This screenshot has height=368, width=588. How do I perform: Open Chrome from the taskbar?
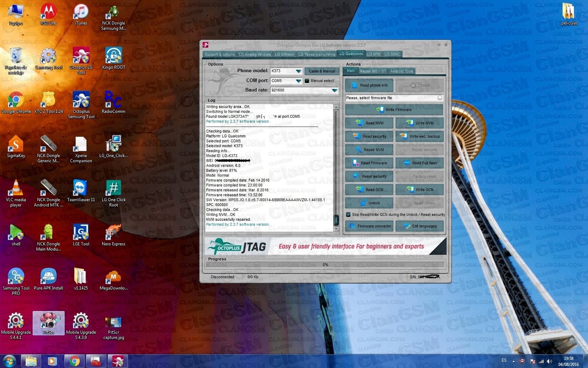pyautogui.click(x=75, y=361)
